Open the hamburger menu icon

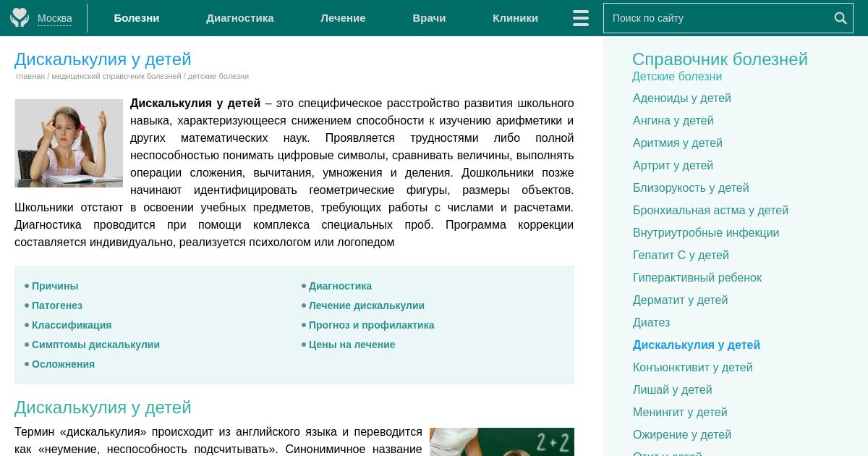click(x=581, y=18)
